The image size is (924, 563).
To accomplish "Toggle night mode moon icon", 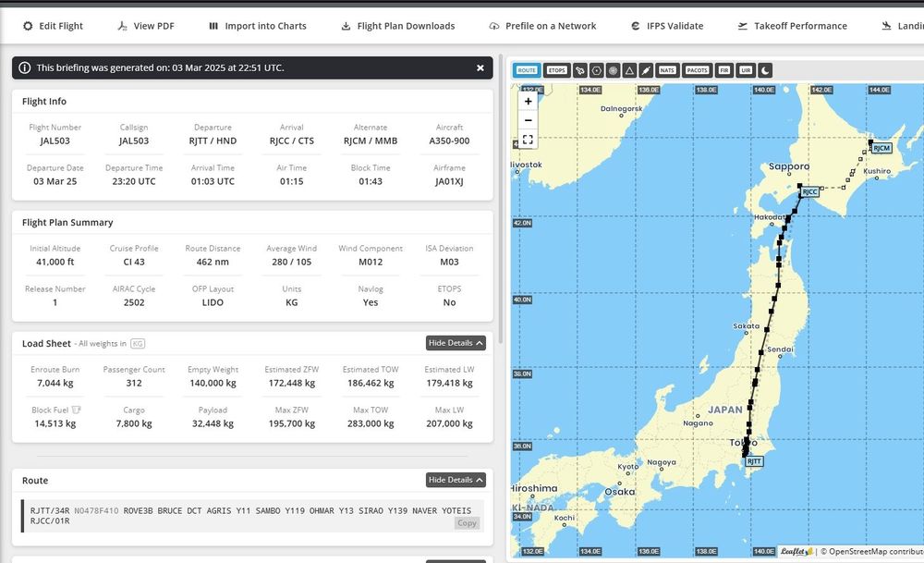I will tap(765, 70).
